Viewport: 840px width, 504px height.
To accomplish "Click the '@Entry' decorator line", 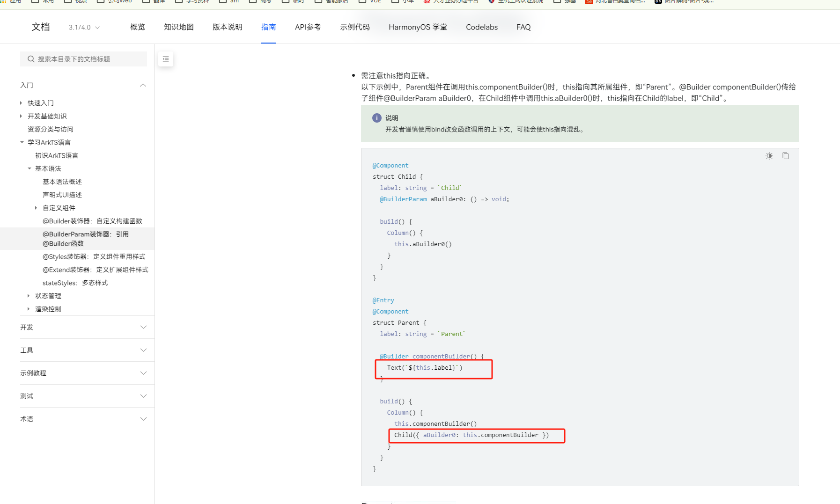I will pos(383,300).
